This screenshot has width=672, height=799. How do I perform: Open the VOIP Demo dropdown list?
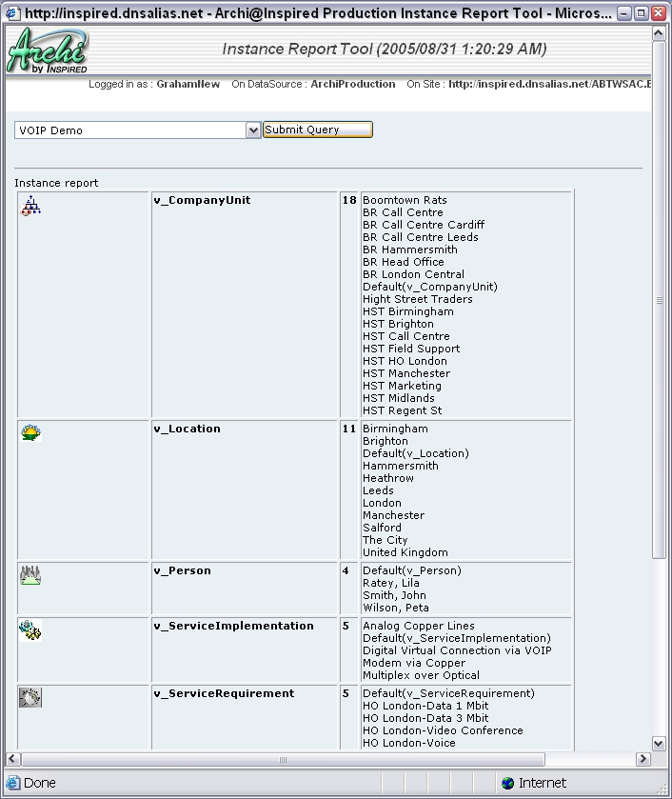(x=253, y=130)
